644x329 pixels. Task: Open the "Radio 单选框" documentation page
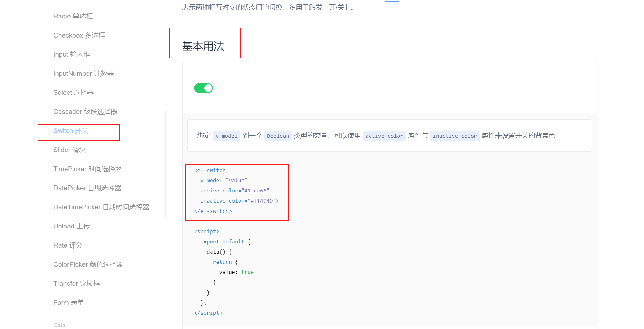(73, 16)
